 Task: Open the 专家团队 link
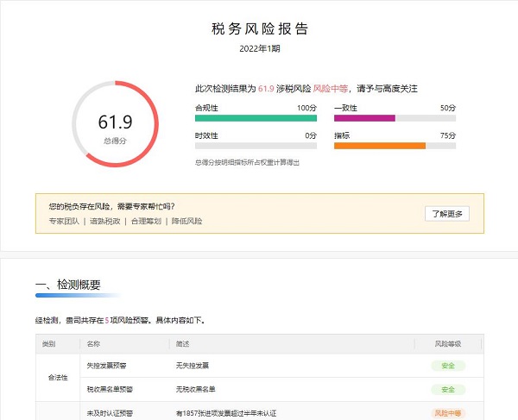tap(64, 221)
